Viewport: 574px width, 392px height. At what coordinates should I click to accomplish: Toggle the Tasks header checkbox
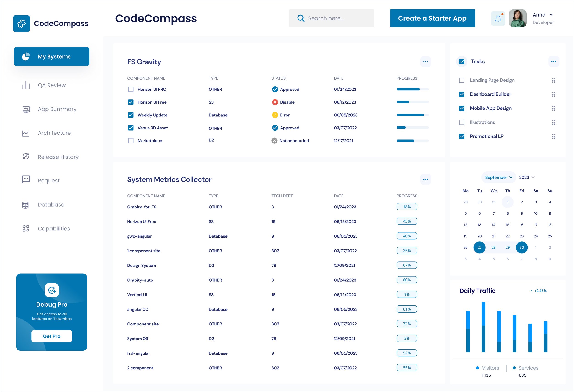(x=461, y=62)
